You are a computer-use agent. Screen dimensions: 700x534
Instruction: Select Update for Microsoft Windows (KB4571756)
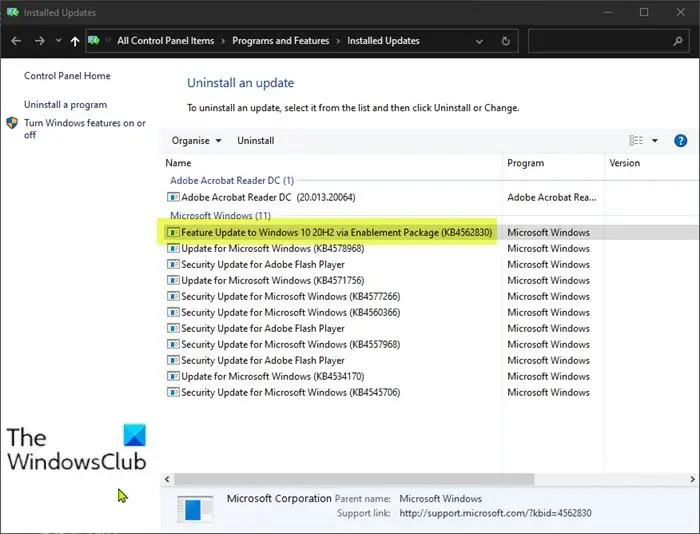(x=272, y=280)
